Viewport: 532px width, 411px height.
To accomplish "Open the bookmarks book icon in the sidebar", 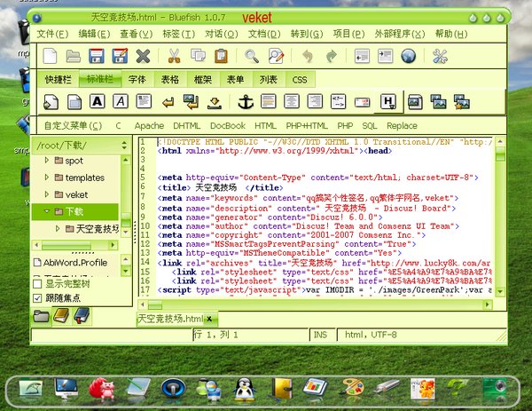I will pyautogui.click(x=61, y=316).
